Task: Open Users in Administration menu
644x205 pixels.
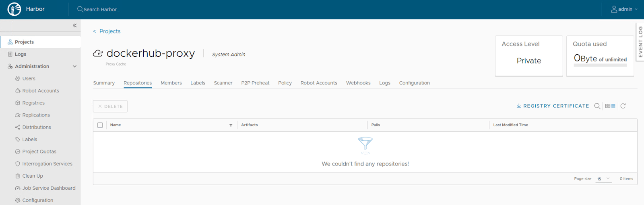Action: pos(29,79)
